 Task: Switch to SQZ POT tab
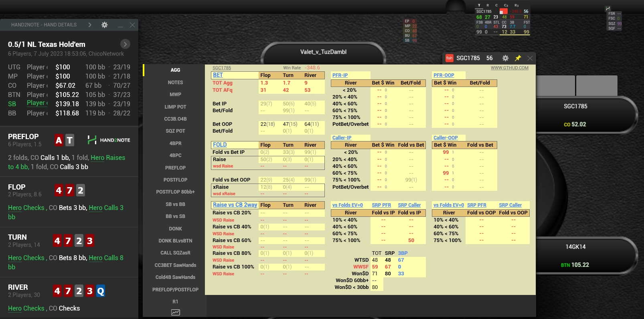click(175, 131)
